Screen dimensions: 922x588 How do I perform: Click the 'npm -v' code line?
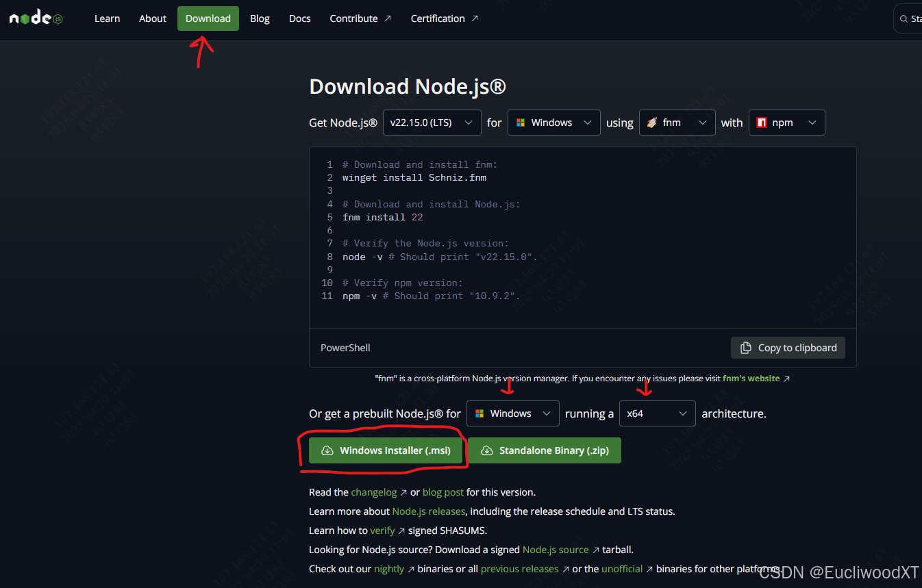(432, 296)
